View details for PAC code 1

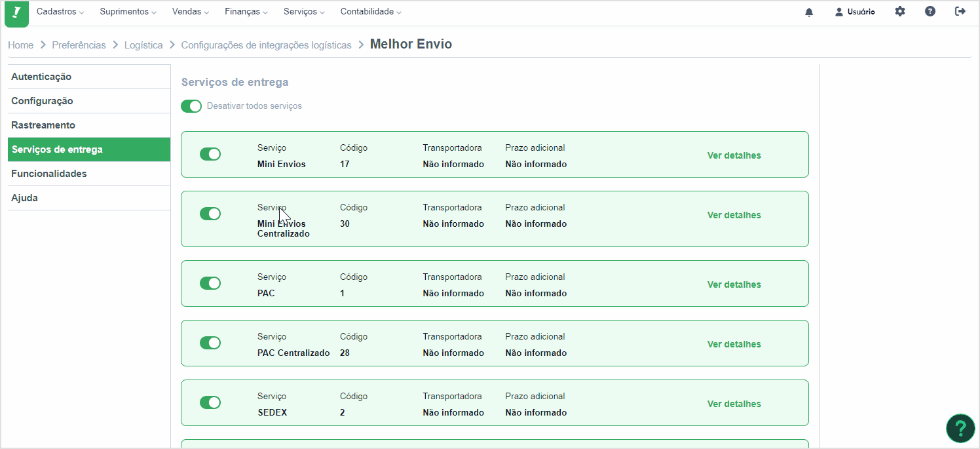734,284
